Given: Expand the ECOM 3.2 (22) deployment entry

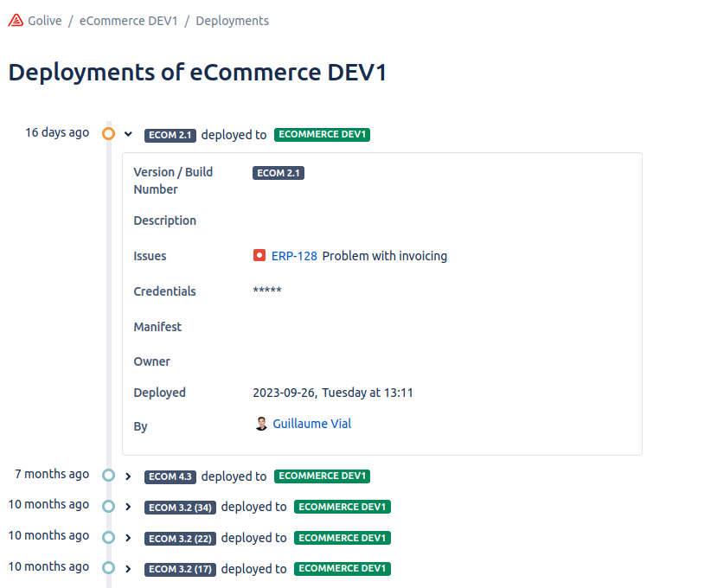Looking at the screenshot, I should click(128, 538).
